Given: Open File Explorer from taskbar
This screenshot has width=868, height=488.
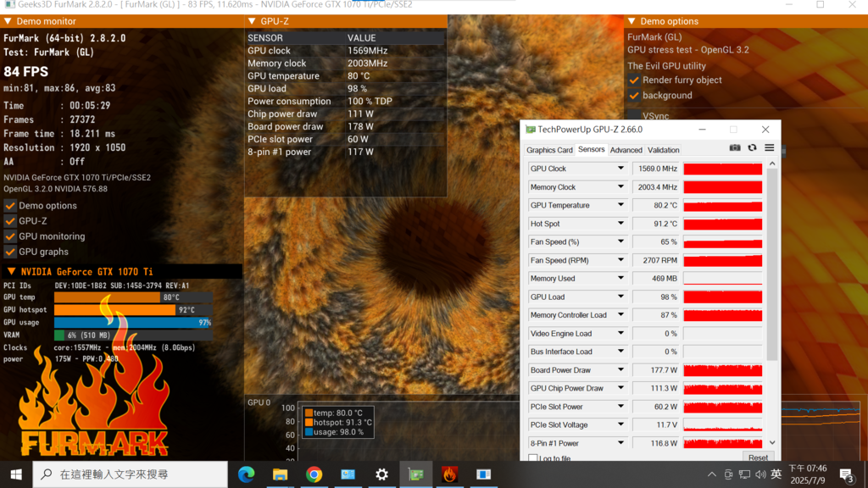Looking at the screenshot, I should pos(280,474).
